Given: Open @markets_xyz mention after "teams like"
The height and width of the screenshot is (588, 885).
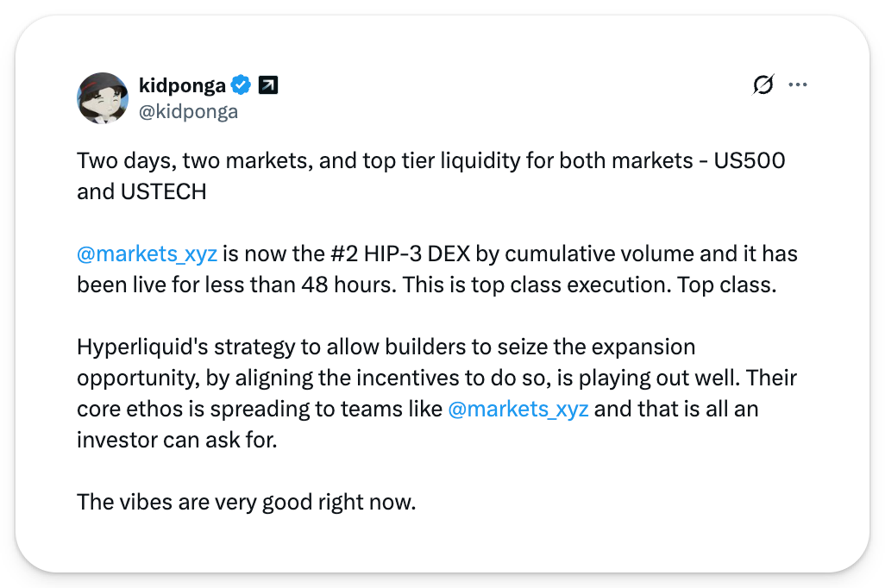Looking at the screenshot, I should [x=518, y=409].
